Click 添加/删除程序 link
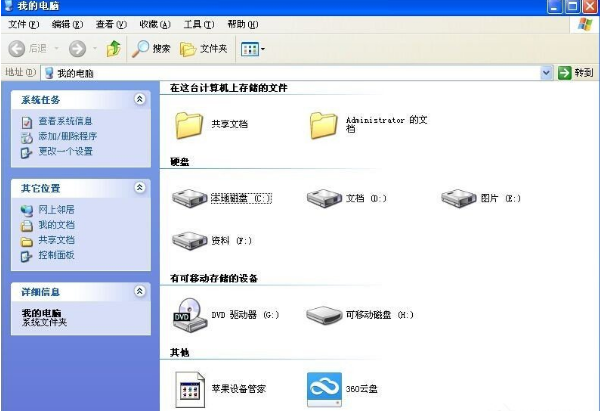The image size is (600, 411). (x=68, y=136)
